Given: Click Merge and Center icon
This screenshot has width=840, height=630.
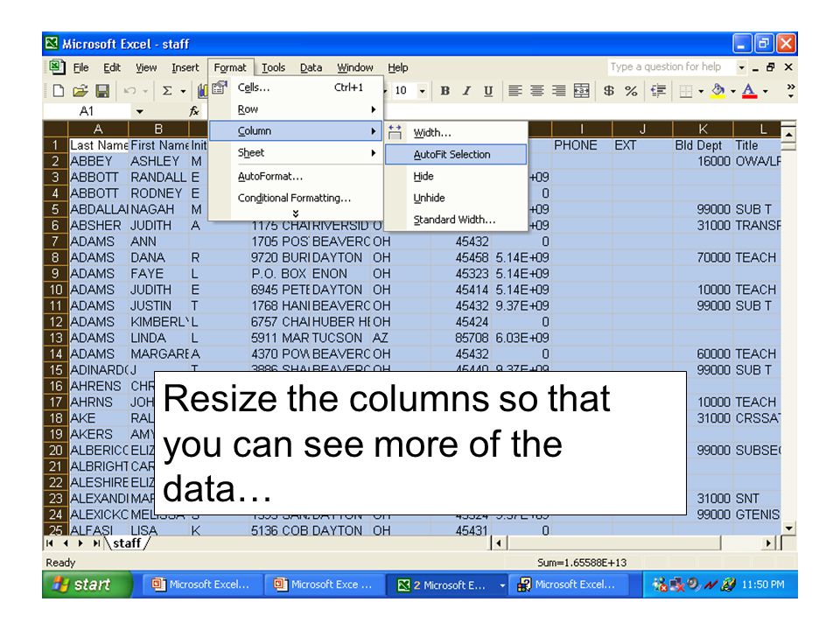Looking at the screenshot, I should click(x=581, y=90).
